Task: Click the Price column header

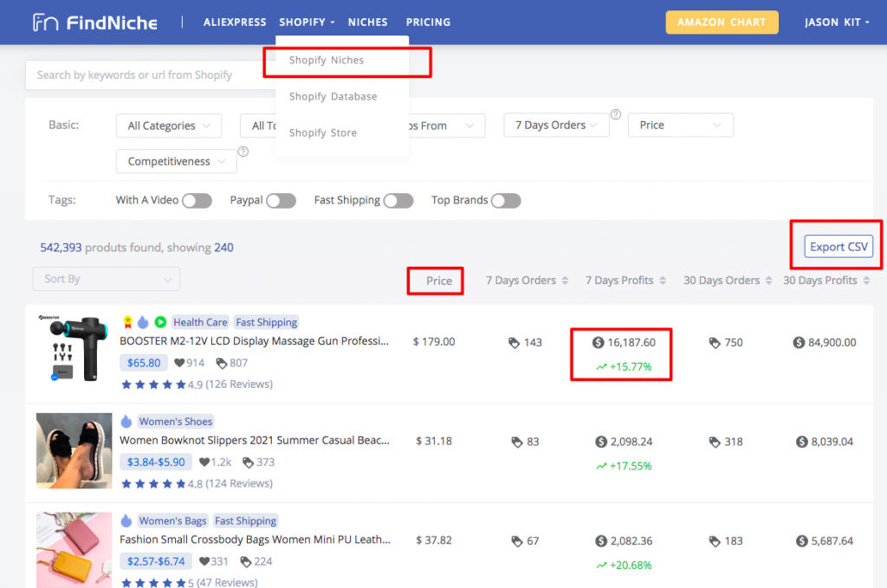Action: [x=439, y=281]
